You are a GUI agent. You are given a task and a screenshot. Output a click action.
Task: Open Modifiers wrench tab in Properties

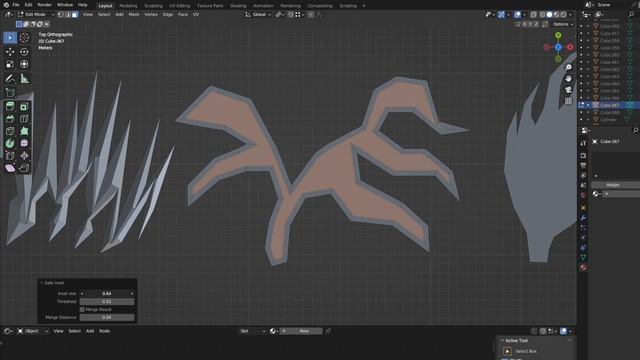[x=583, y=218]
